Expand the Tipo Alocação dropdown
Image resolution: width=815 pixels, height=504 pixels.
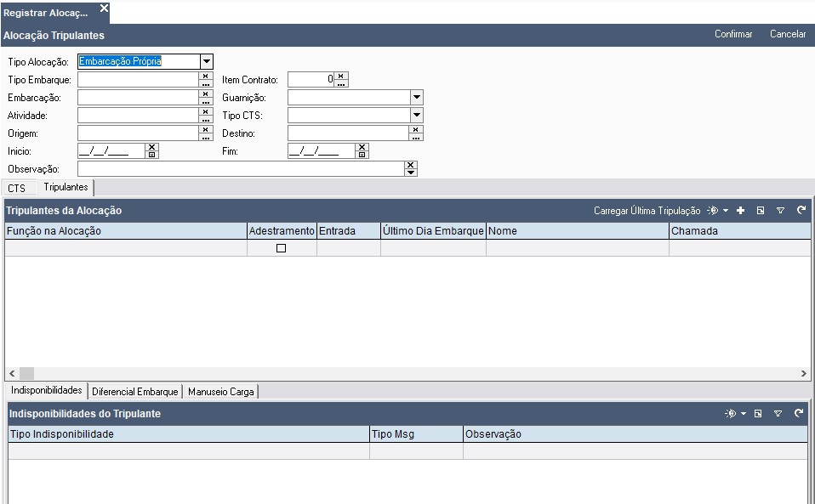pyautogui.click(x=206, y=61)
